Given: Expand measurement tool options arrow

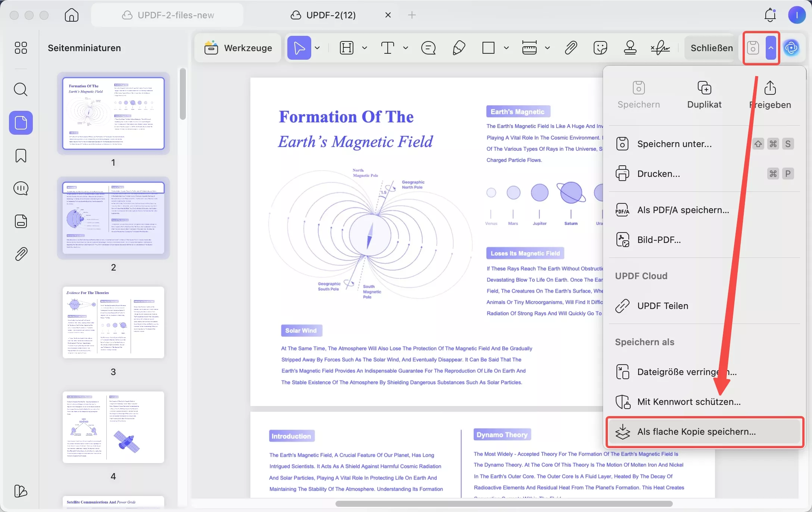Looking at the screenshot, I should click(x=547, y=48).
